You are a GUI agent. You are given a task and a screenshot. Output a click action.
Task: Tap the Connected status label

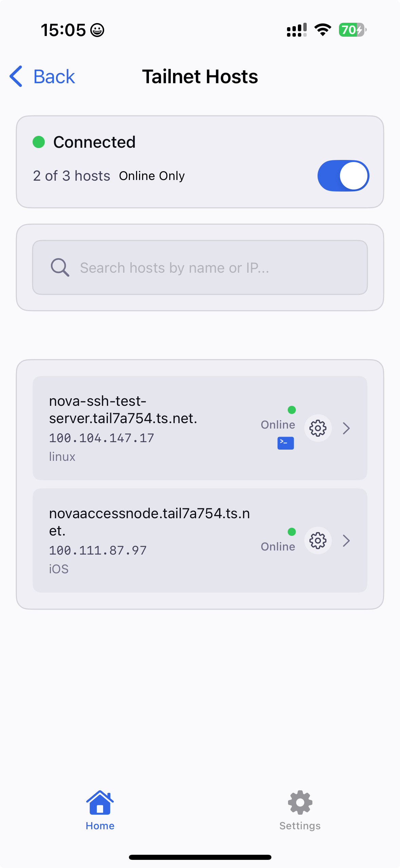pyautogui.click(x=94, y=142)
